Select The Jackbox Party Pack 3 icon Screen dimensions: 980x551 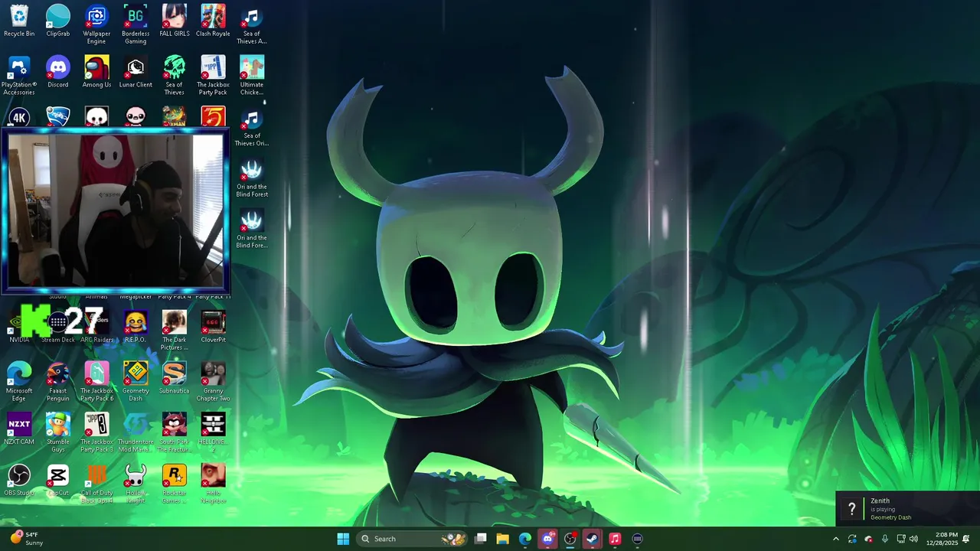click(x=96, y=432)
